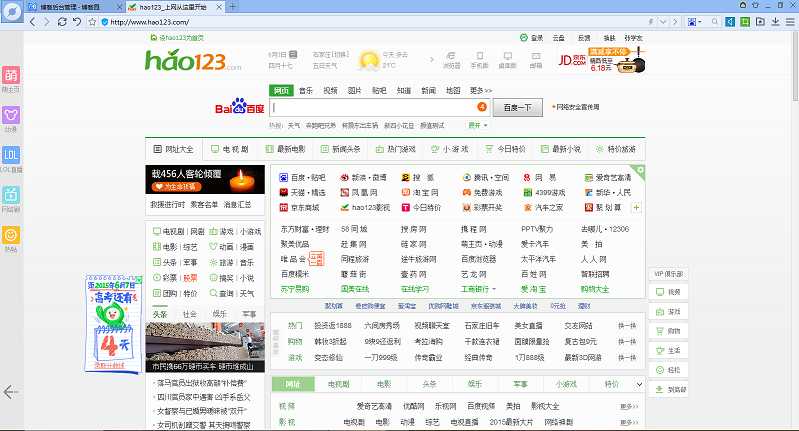
Task: Select the green 网站 category tab
Action: pos(292,384)
